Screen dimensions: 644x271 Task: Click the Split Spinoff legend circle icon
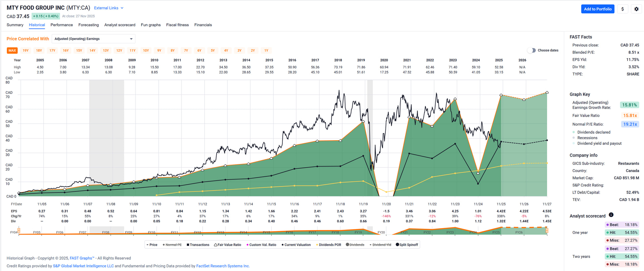click(397, 245)
